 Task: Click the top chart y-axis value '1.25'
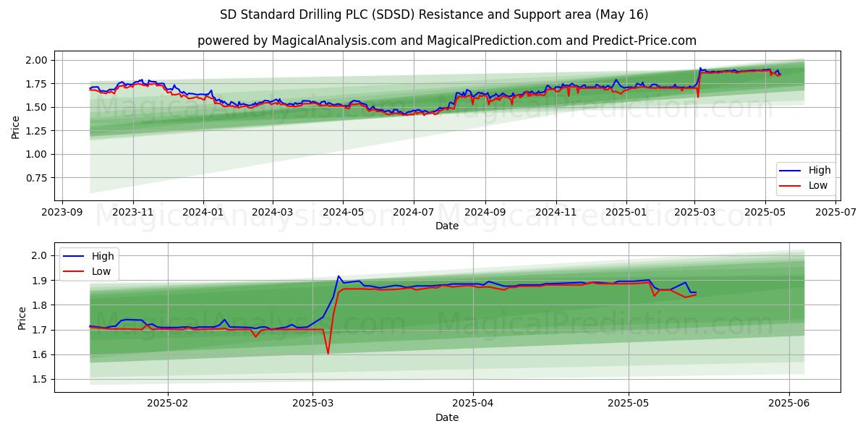tap(37, 131)
